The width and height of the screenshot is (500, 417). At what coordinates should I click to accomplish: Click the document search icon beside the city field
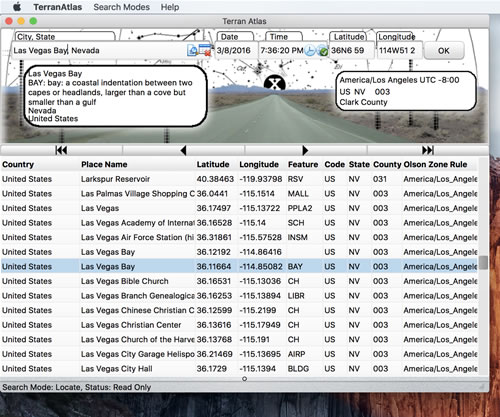click(x=192, y=50)
